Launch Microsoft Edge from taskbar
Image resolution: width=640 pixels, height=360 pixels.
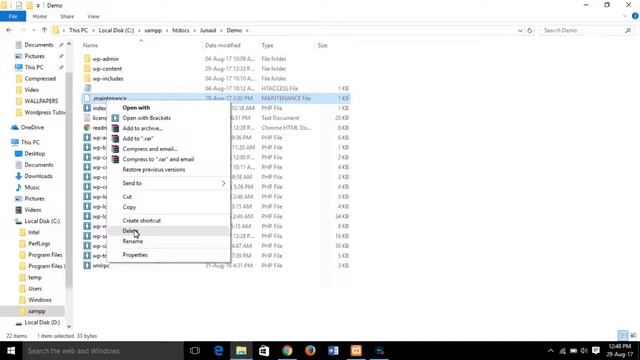tap(218, 351)
